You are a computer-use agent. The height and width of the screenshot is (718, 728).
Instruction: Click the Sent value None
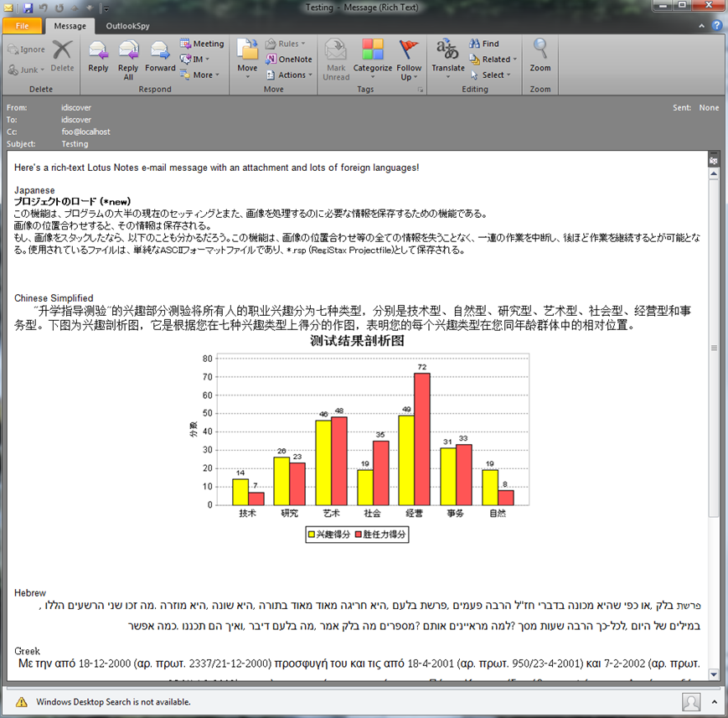point(709,108)
